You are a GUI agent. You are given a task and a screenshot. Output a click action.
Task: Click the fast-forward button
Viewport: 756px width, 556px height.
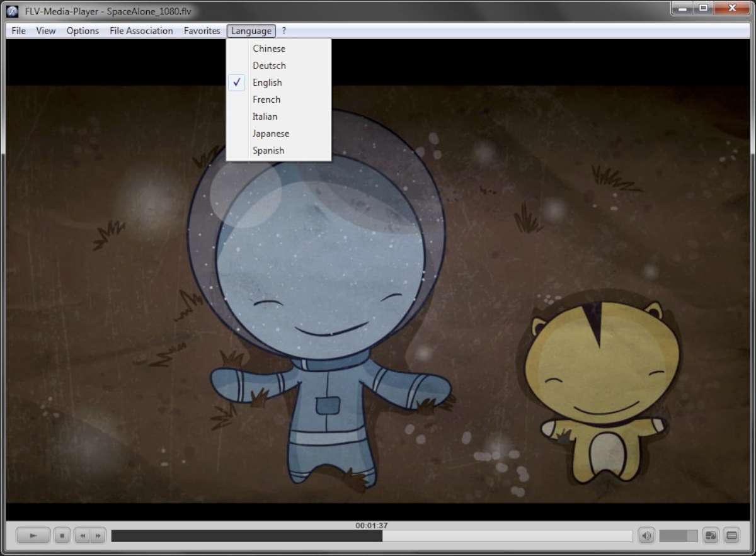pos(98,536)
